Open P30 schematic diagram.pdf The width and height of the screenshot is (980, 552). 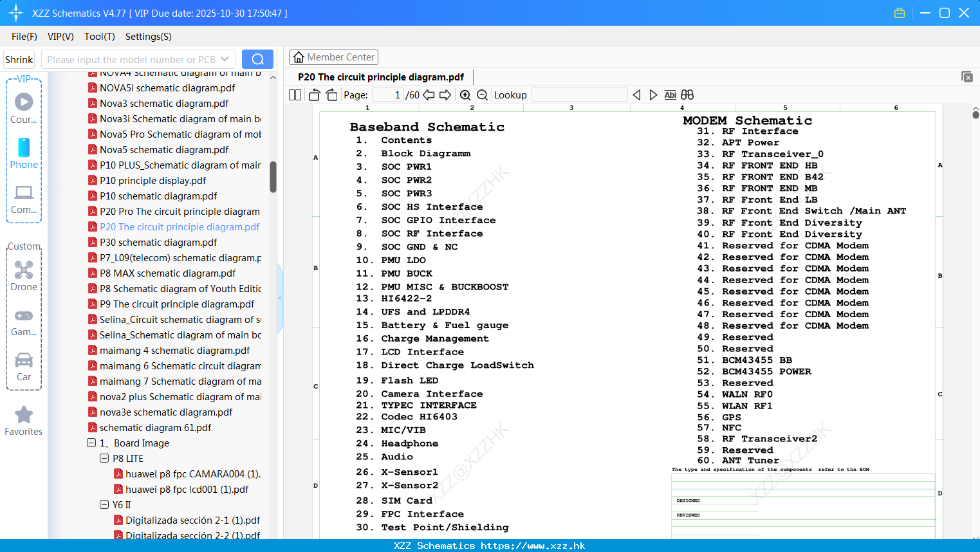click(158, 242)
